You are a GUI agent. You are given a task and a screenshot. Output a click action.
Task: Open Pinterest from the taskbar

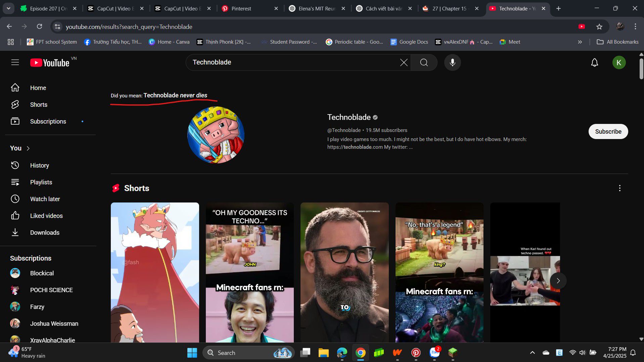(416, 353)
